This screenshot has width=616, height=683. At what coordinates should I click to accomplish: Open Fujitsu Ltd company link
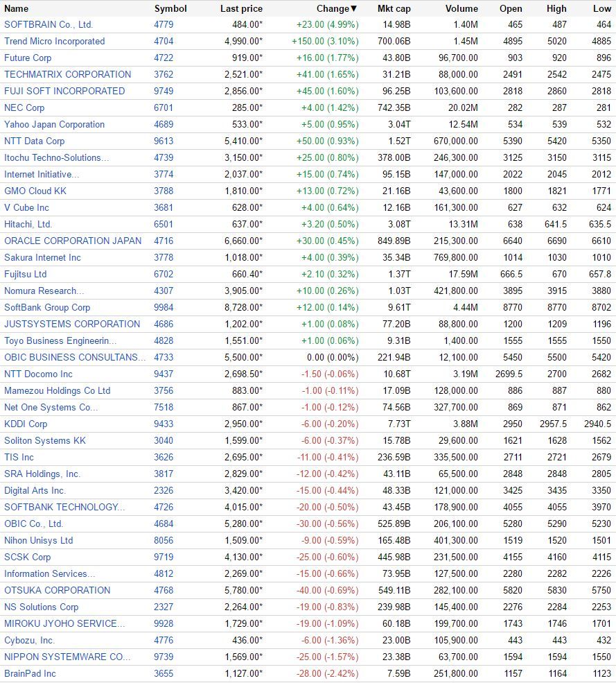[x=25, y=275]
